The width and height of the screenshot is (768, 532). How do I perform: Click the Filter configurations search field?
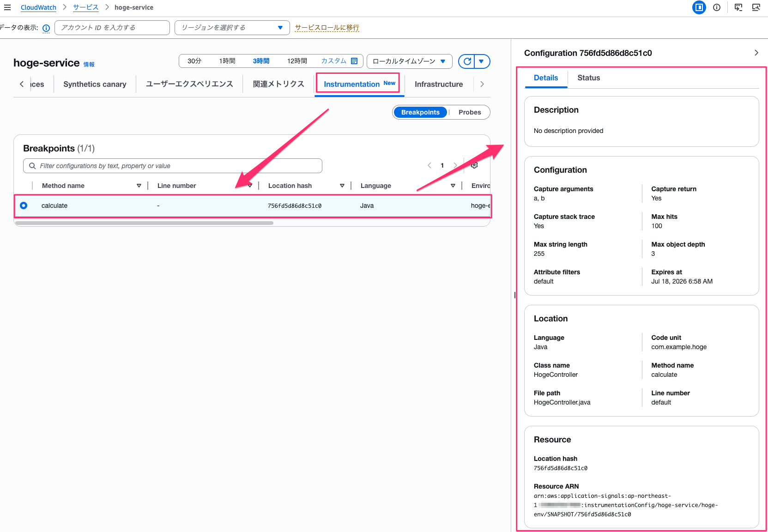click(x=173, y=166)
